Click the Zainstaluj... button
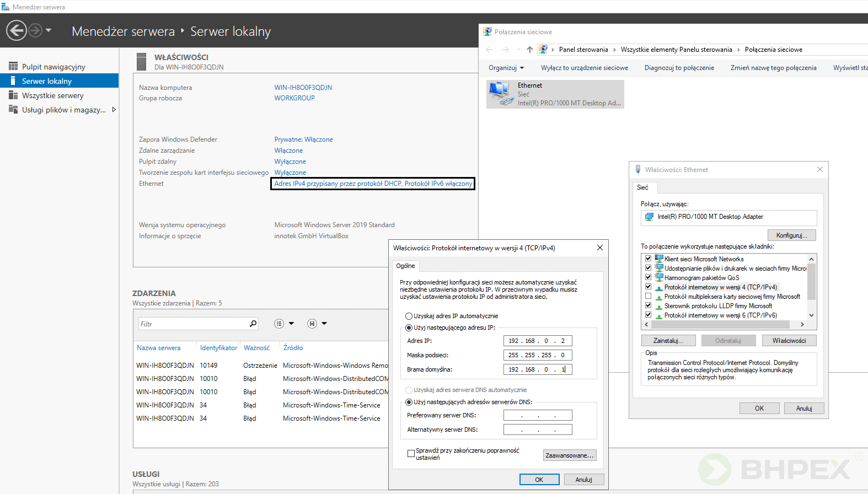 tap(668, 341)
